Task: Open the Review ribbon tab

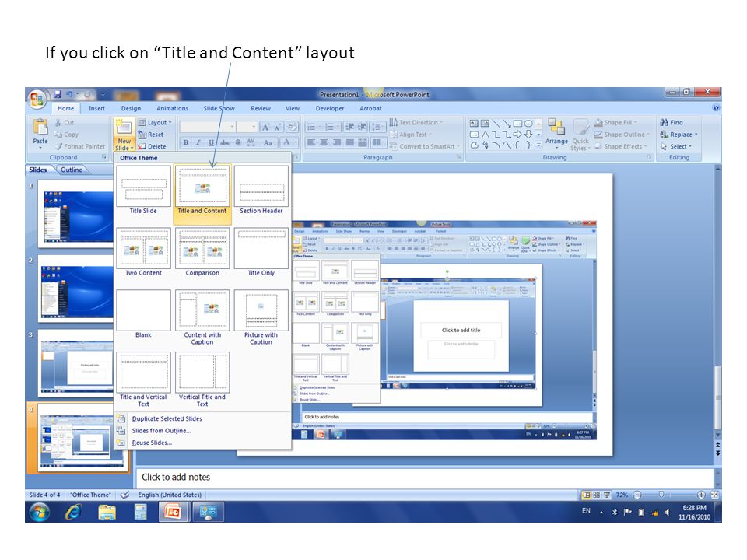Action: (261, 109)
